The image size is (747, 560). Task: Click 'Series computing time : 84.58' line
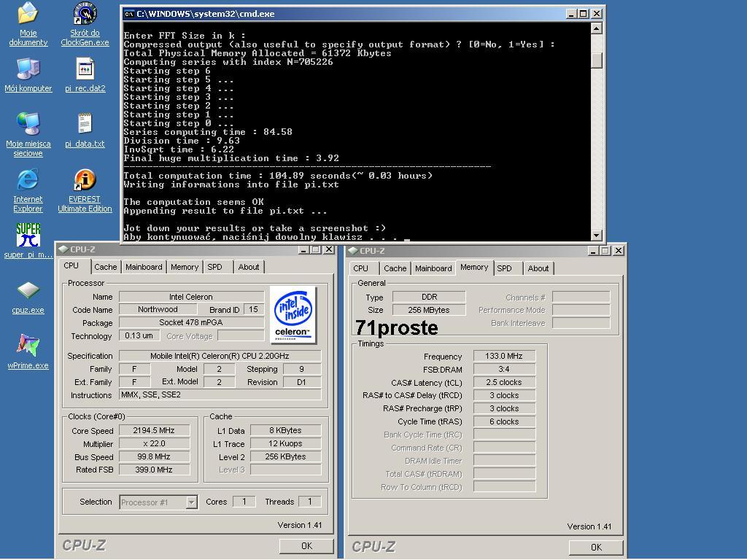(x=208, y=132)
